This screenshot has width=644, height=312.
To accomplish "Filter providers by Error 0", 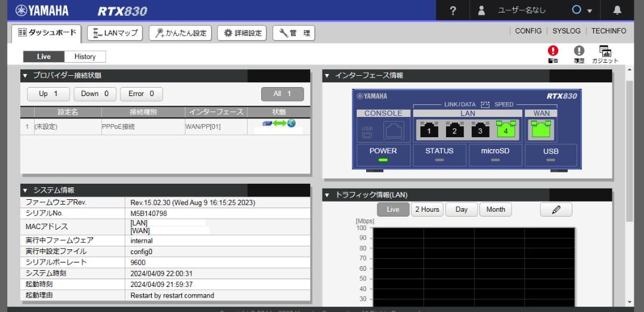I will click(x=141, y=94).
